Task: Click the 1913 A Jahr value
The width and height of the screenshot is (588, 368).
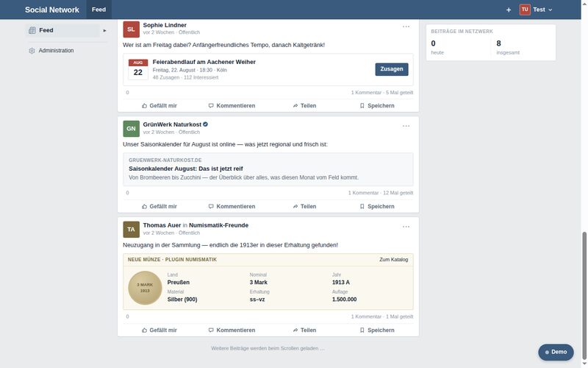Action: pos(341,283)
